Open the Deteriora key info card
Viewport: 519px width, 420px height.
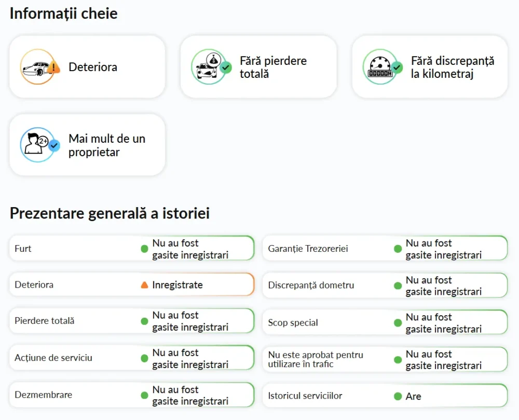coord(87,67)
